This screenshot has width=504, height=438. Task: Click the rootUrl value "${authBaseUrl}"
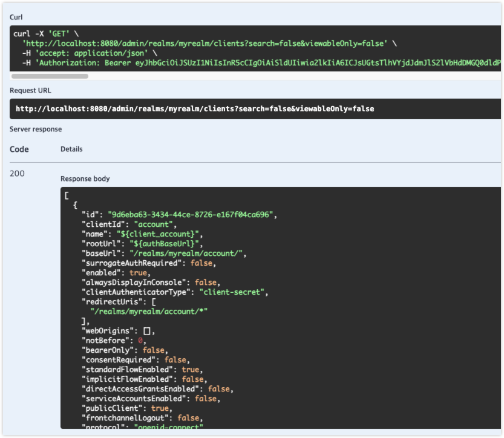coord(164,244)
